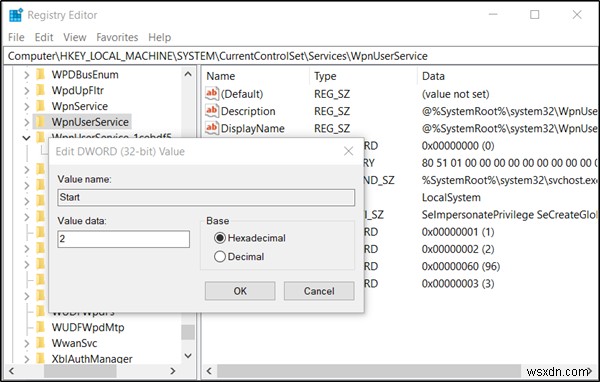Click the tree pane scroll down arrow
The width and height of the screenshot is (600, 382).
(x=188, y=356)
